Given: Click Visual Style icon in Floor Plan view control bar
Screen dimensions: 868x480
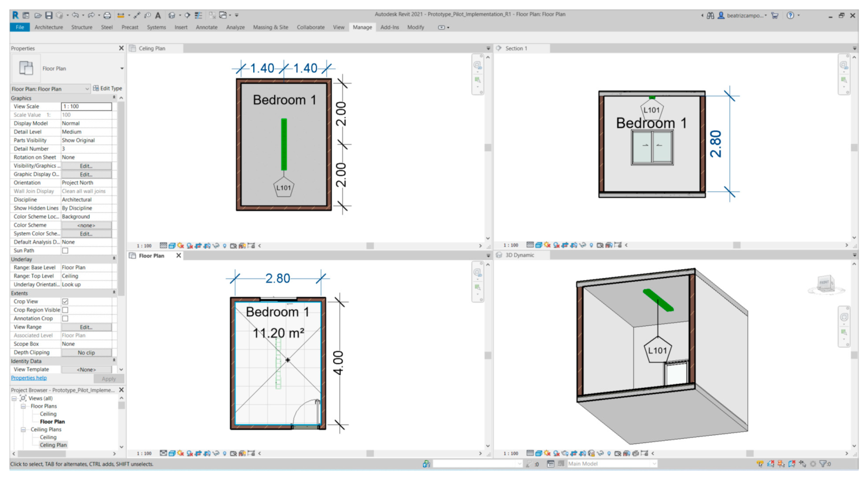Looking at the screenshot, I should pos(172,454).
